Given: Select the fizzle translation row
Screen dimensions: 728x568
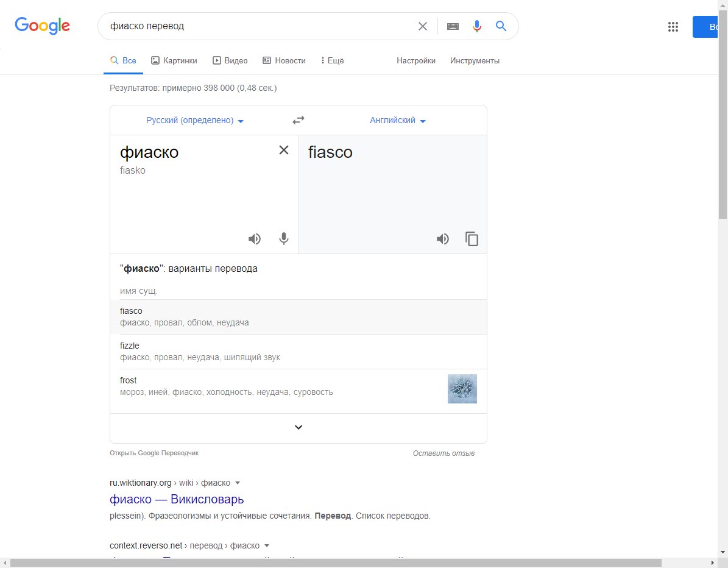Looking at the screenshot, I should coord(299,352).
